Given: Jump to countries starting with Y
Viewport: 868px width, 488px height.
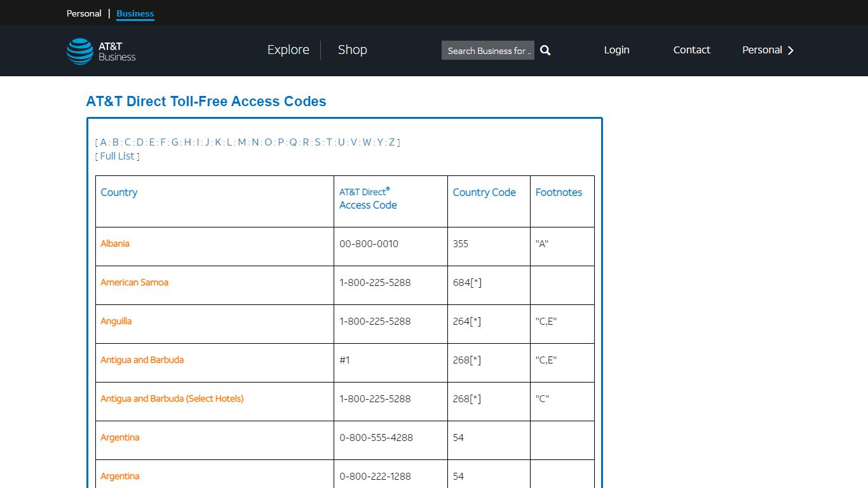Looking at the screenshot, I should (x=380, y=142).
